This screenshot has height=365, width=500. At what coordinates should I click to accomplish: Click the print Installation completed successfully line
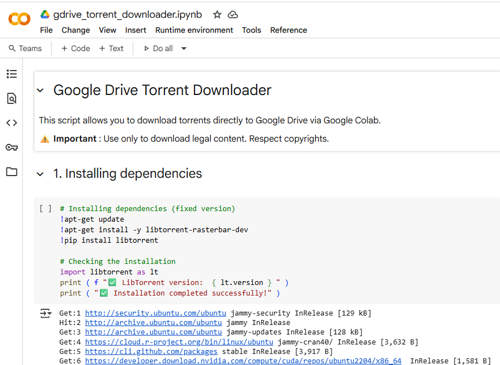tap(170, 293)
